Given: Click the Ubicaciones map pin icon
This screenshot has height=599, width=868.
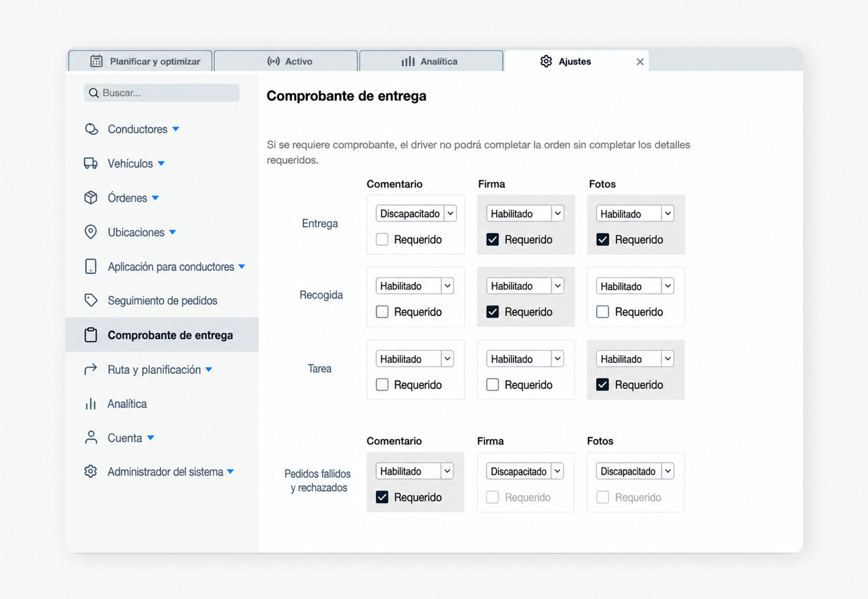Looking at the screenshot, I should [91, 232].
